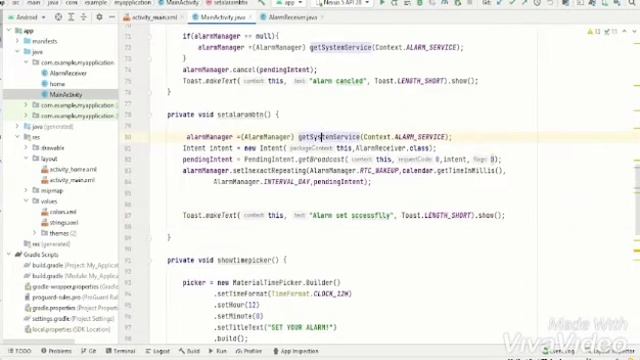This screenshot has width=640, height=360.
Task: Click the Collapse All icon in Project panel
Action: click(84, 17)
